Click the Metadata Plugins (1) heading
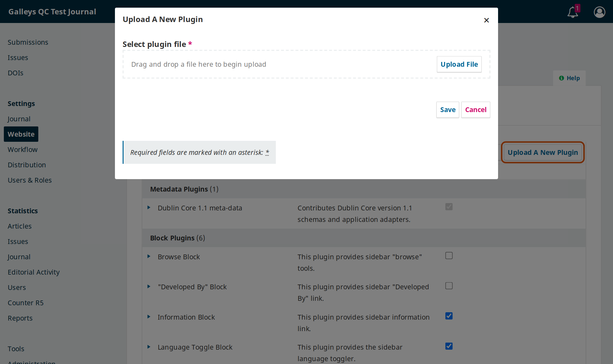This screenshot has height=364, width=613. [184, 189]
